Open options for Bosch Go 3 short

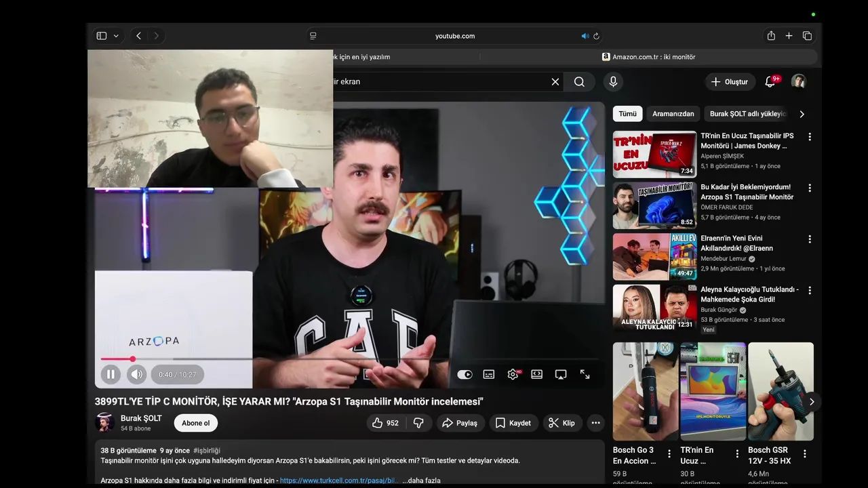pyautogui.click(x=669, y=454)
